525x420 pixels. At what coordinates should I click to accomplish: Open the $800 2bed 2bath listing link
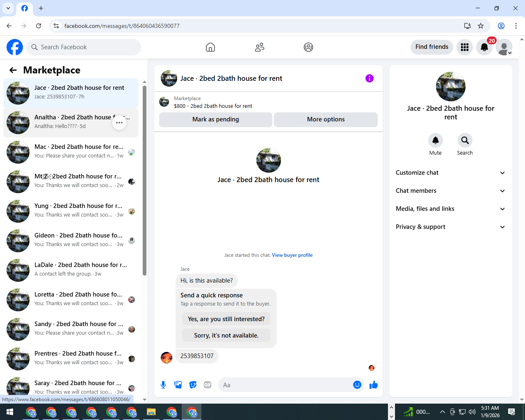pos(213,106)
